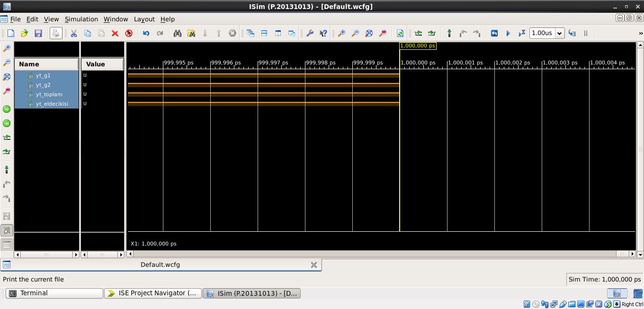
Task: Click the binoculars Find icon
Action: 178,33
